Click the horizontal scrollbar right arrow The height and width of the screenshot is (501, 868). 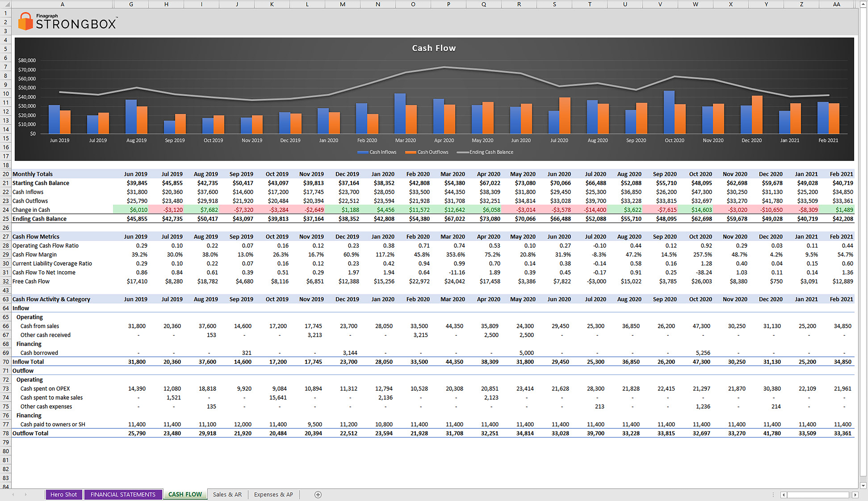click(x=855, y=495)
